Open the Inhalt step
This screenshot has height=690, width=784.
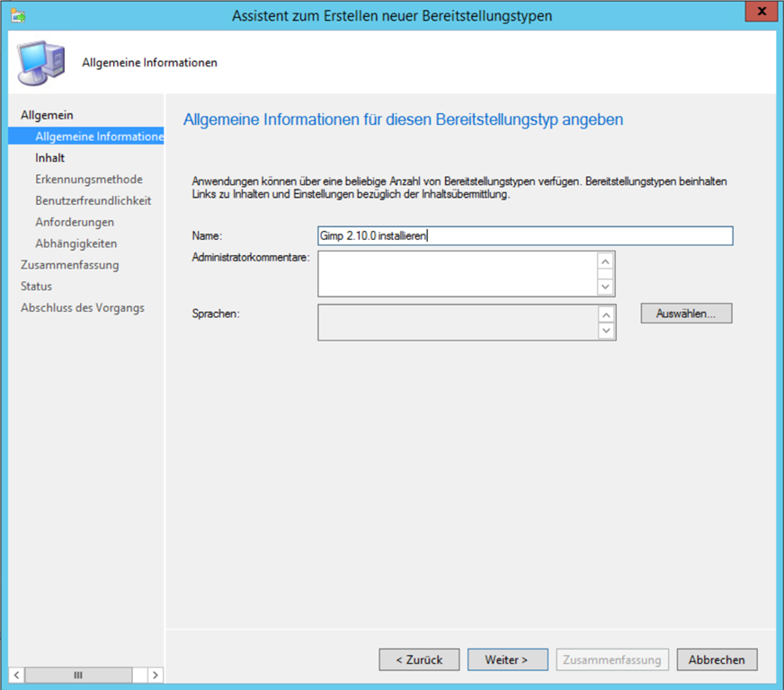(x=50, y=158)
